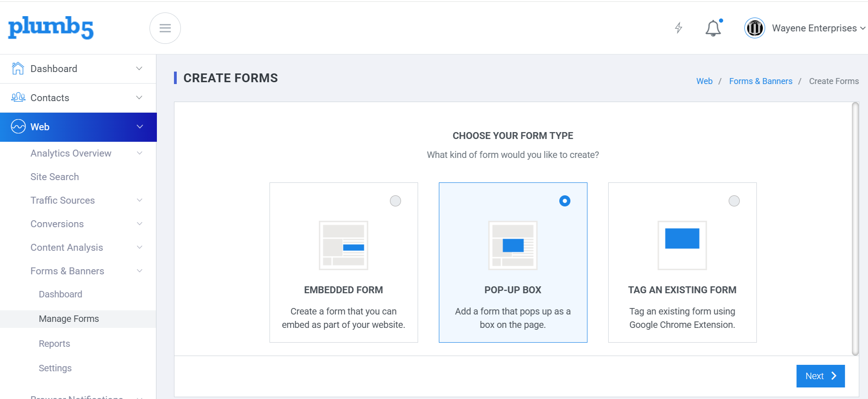Click the Pop-up Box illustration
868x399 pixels.
tap(513, 245)
